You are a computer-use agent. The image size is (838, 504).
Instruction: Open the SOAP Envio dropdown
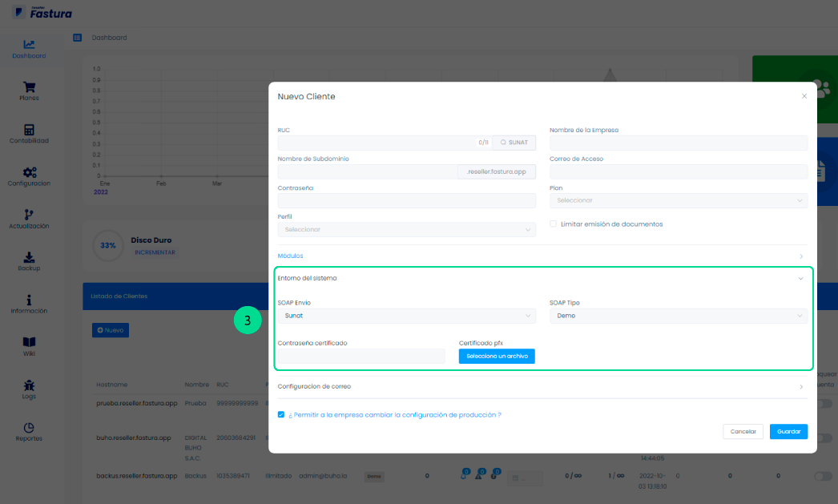click(406, 316)
